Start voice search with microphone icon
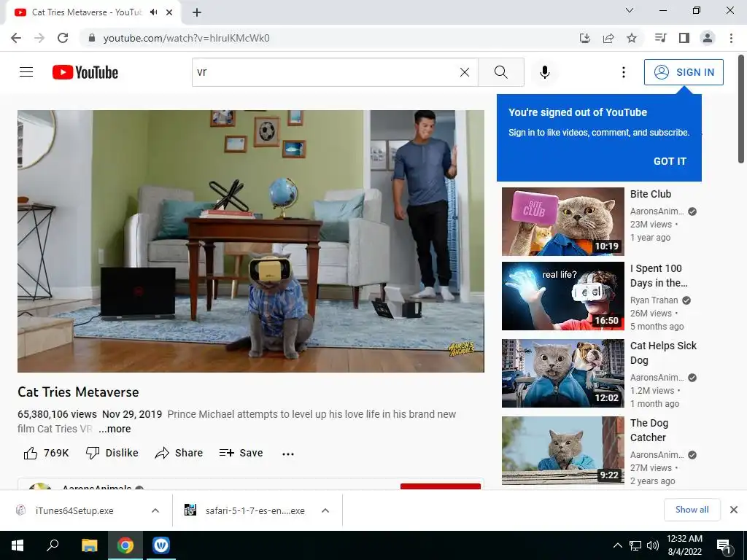This screenshot has width=747, height=560. [x=545, y=72]
